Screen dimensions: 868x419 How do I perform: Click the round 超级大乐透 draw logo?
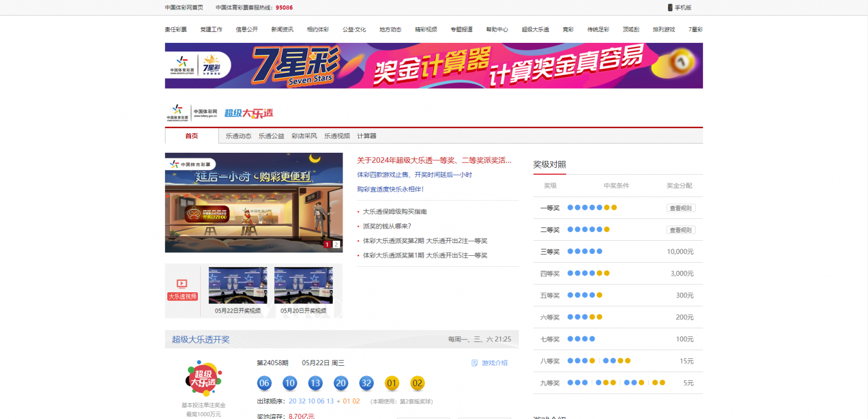tap(204, 378)
